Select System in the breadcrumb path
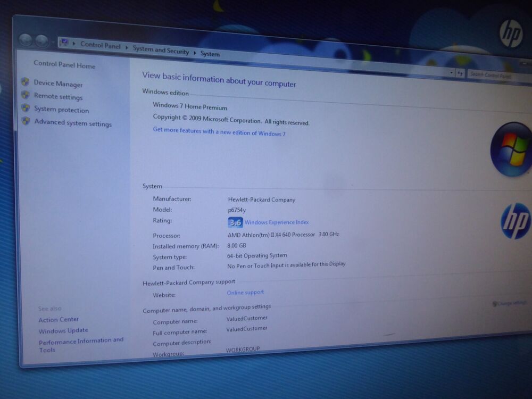532x399 pixels. click(x=210, y=54)
